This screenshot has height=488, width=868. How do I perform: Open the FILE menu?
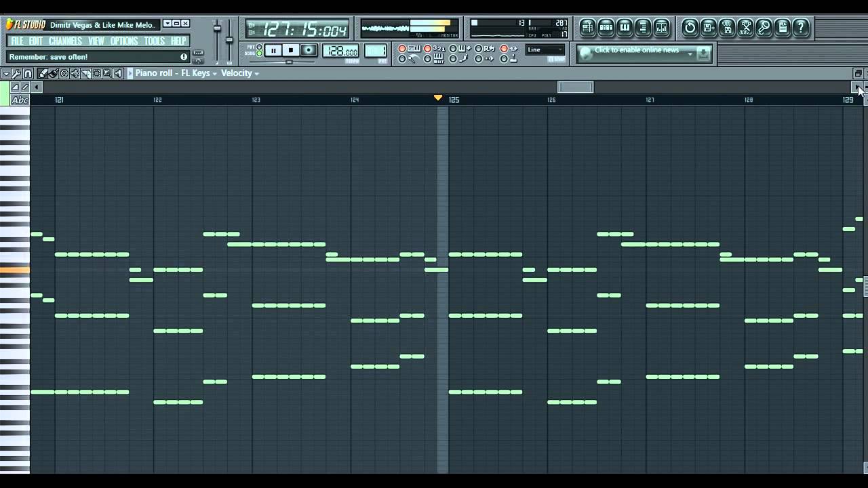(17, 41)
